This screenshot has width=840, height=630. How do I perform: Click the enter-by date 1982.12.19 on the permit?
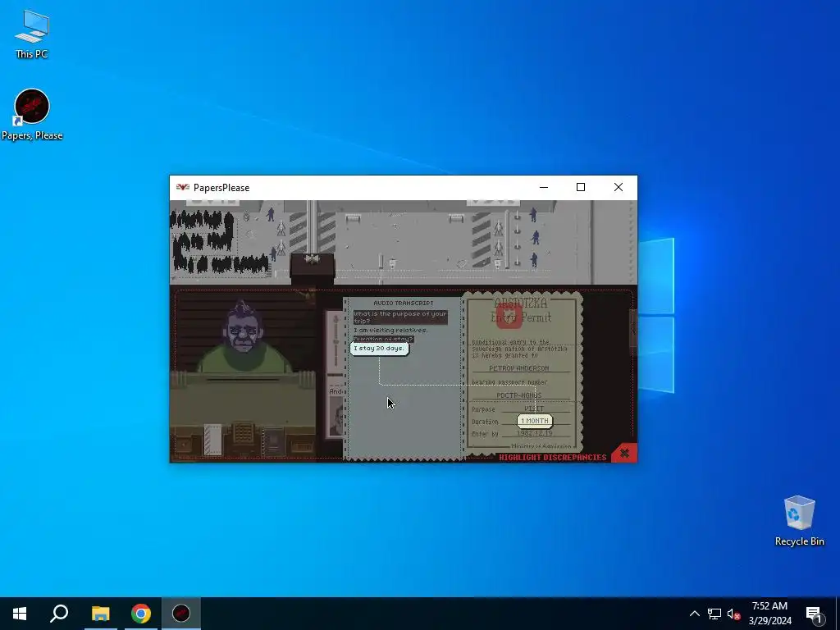(535, 433)
